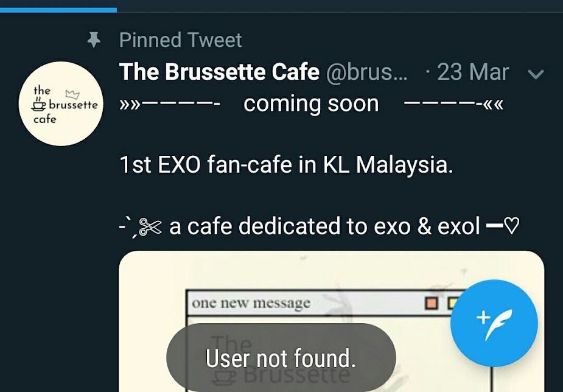Click the heart outline emoji after exol
Image resolution: width=563 pixels, height=392 pixels.
[512, 226]
